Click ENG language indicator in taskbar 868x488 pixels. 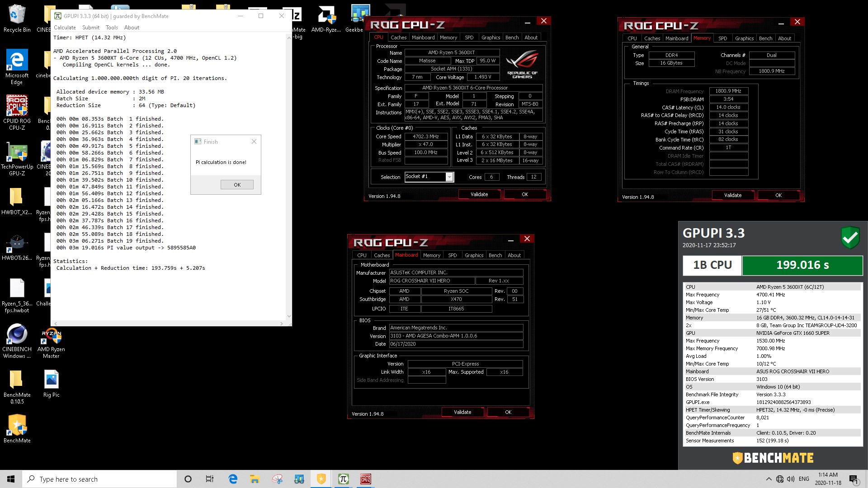[804, 479]
